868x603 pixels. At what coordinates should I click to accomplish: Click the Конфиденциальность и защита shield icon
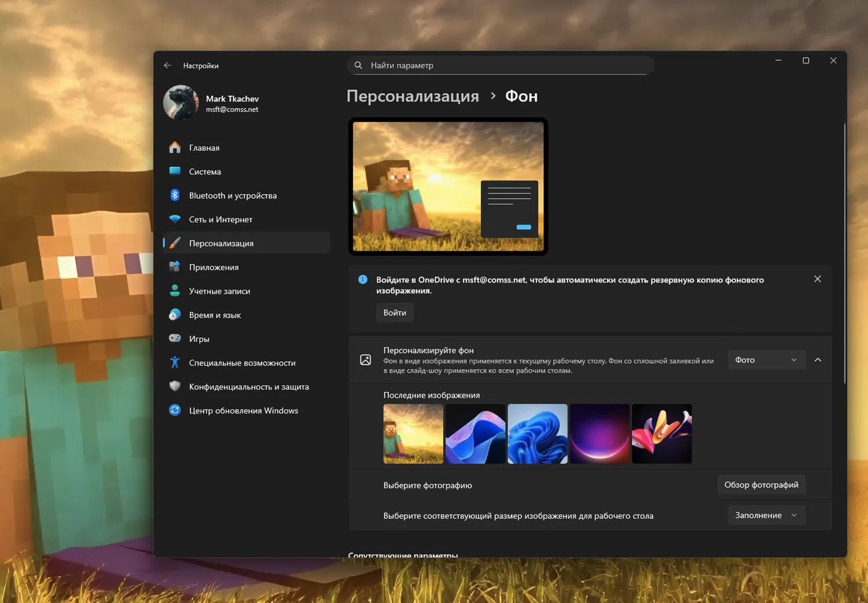click(x=175, y=386)
